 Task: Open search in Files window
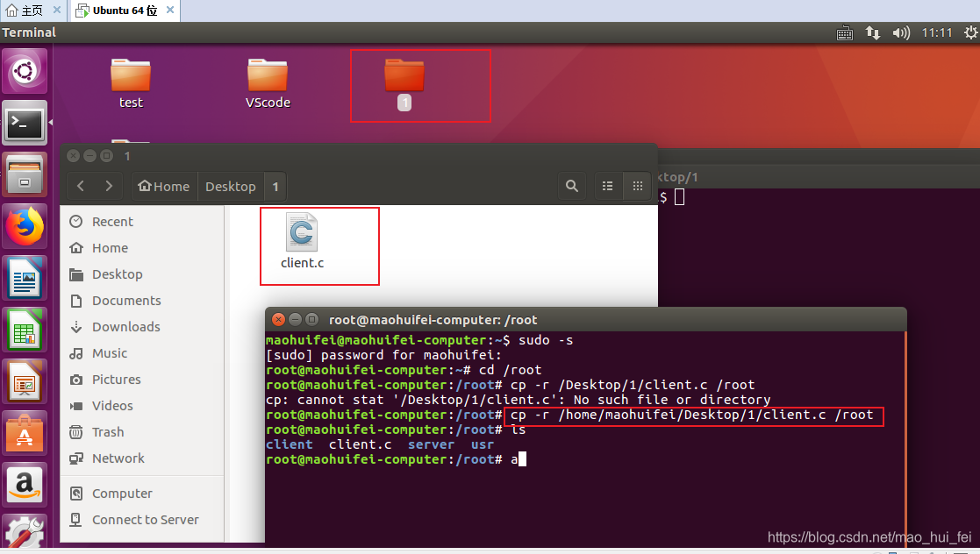coord(571,186)
